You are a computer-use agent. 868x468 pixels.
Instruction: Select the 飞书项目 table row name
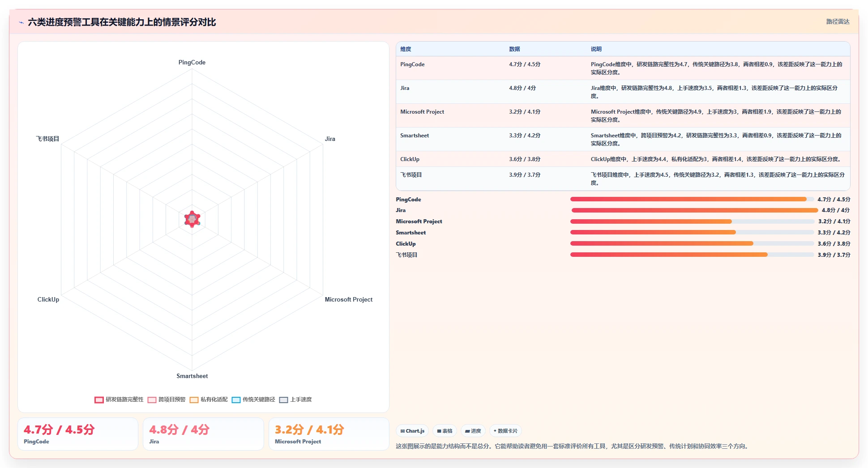point(411,175)
